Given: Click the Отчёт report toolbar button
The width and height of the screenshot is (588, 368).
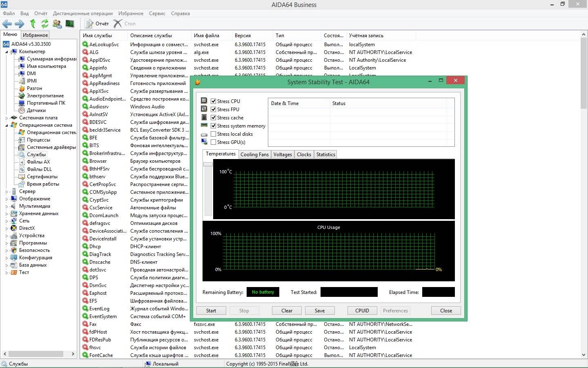Looking at the screenshot, I should [97, 24].
